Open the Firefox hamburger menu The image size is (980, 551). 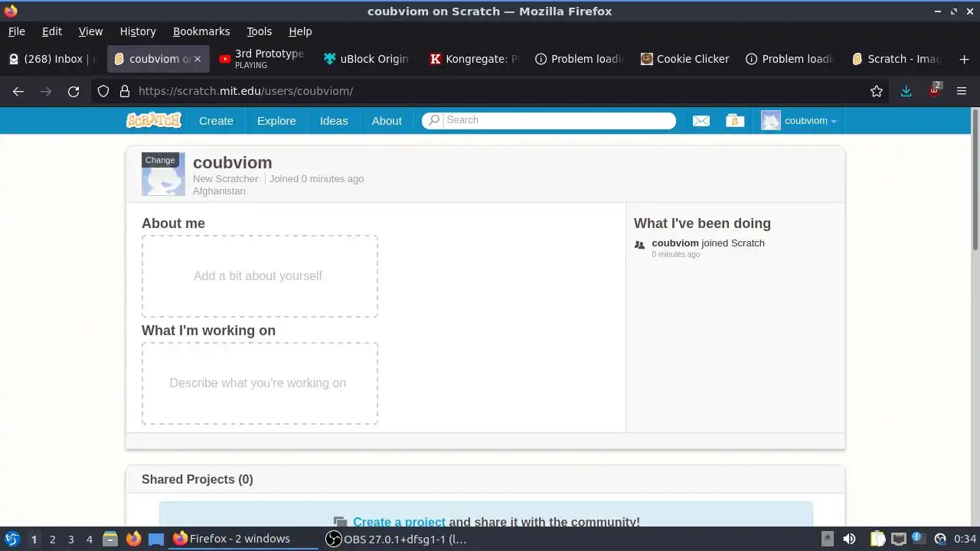[962, 91]
